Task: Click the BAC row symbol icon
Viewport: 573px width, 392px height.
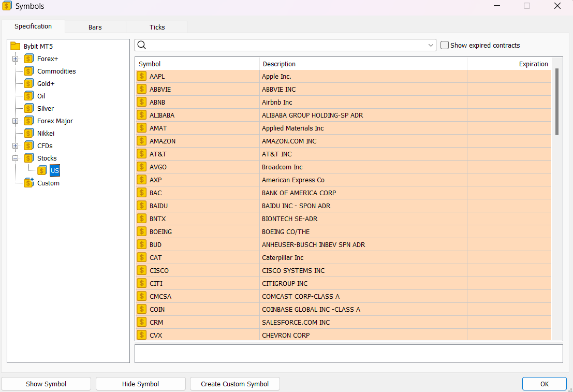Action: pos(141,193)
